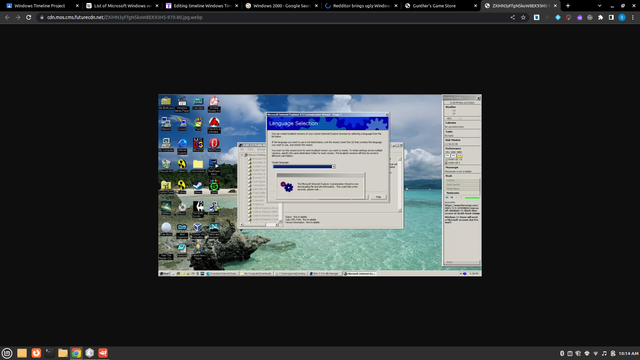Open the gray circular extension icon
Image resolution: width=640 pixels, height=360 pixels.
(590, 18)
